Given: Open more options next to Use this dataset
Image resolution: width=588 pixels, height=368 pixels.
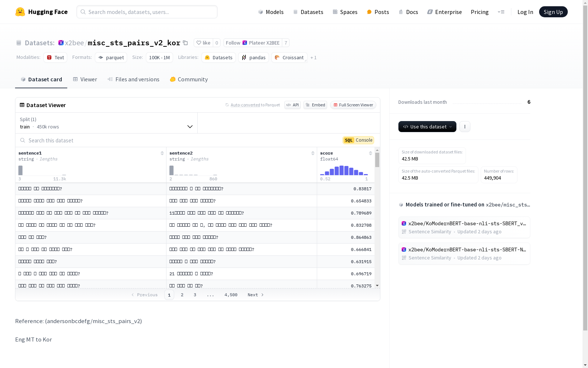Looking at the screenshot, I should [465, 127].
